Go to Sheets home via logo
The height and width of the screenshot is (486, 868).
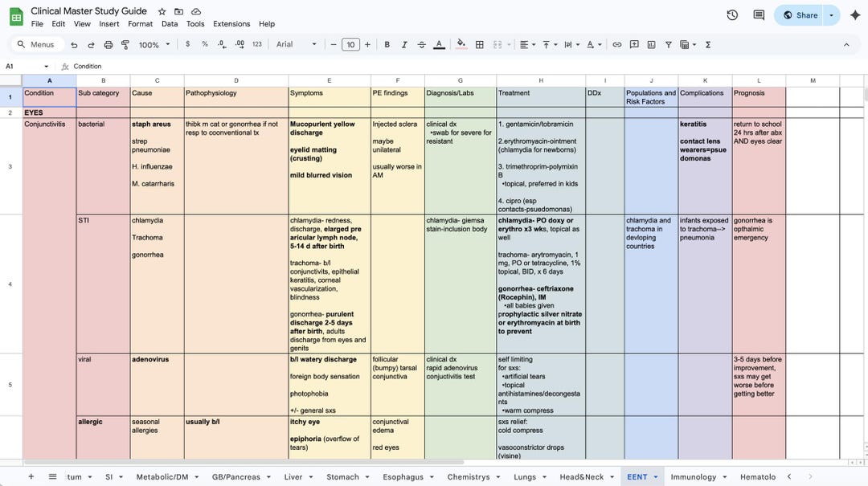(x=16, y=17)
